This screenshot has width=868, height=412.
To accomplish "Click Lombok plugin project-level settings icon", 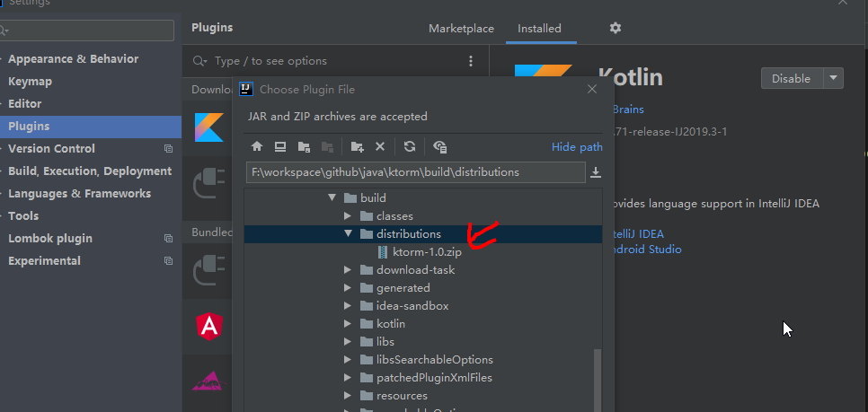I will click(168, 239).
